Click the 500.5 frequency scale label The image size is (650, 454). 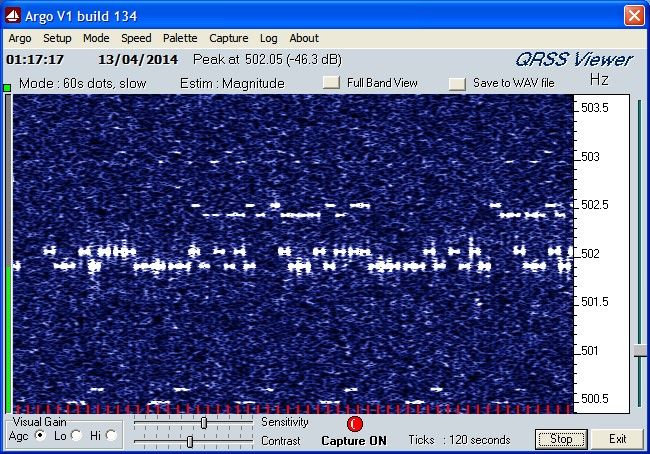(594, 399)
